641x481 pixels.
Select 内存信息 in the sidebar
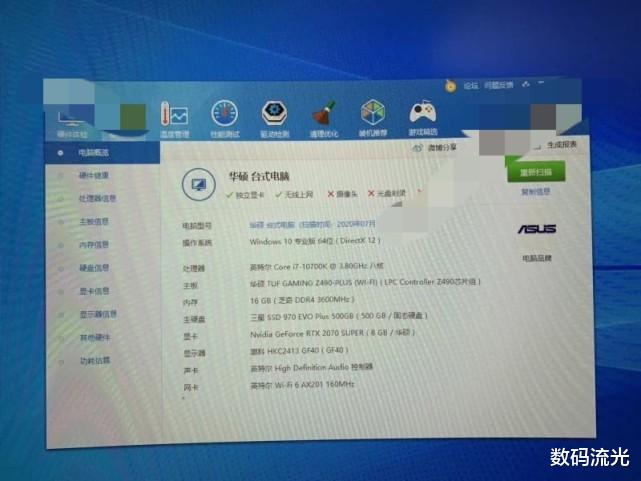[94, 245]
